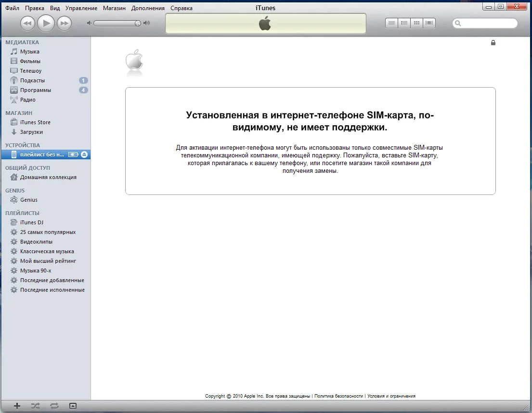
Task: Select Телешоу in the library
Action: [x=46, y=71]
